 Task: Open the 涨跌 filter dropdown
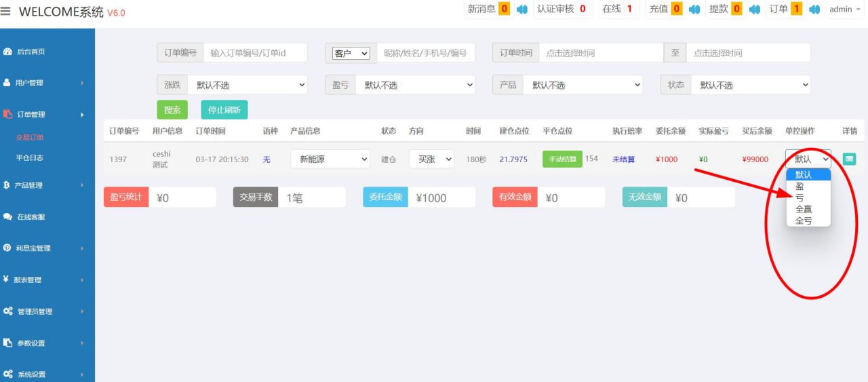[x=247, y=85]
